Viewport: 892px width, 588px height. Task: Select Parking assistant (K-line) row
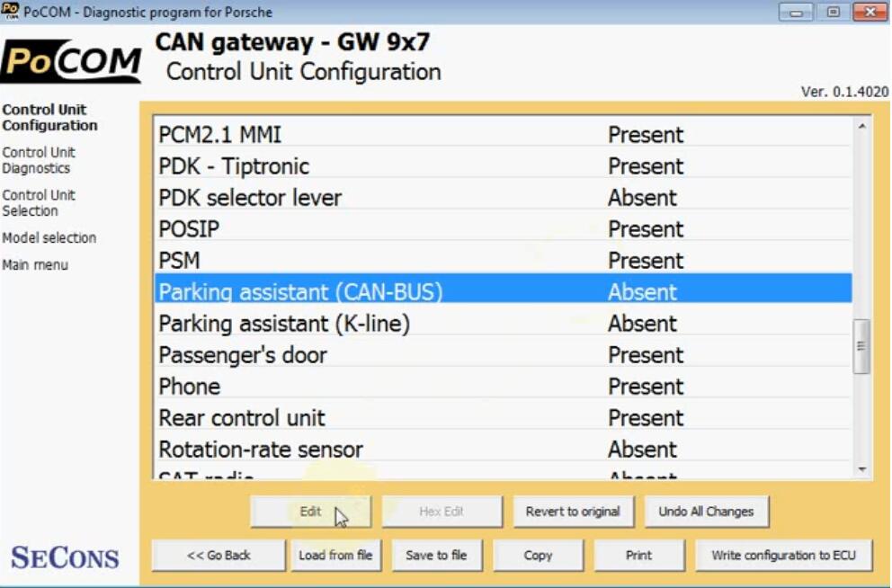coord(503,324)
